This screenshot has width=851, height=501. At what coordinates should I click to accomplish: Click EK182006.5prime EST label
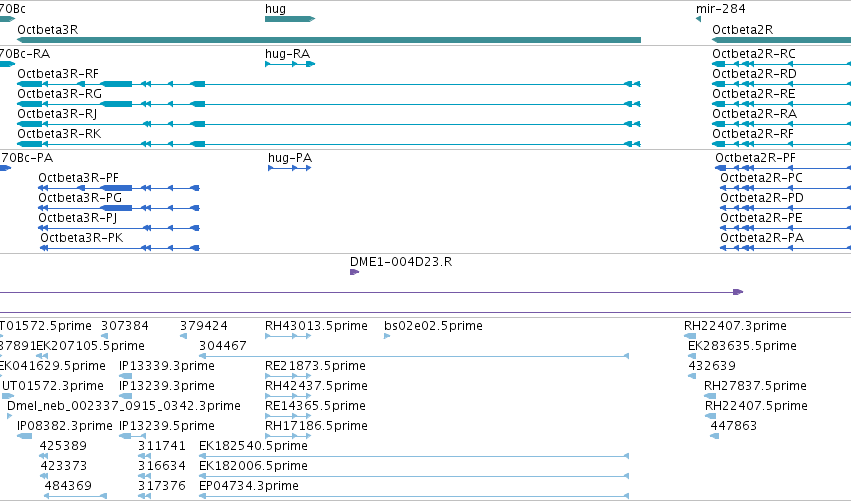click(x=253, y=466)
